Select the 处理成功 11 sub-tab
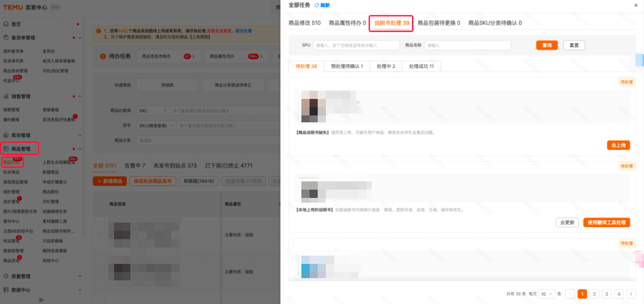This screenshot has width=644, height=304. click(x=421, y=66)
